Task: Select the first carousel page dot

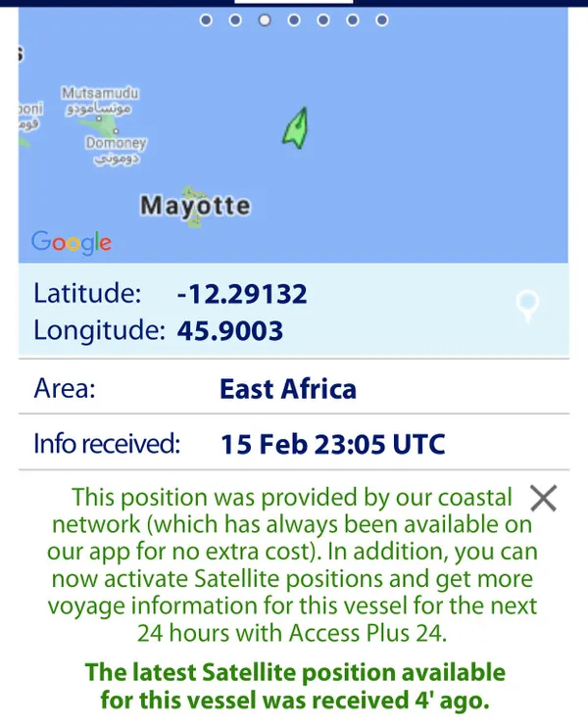Action: click(x=206, y=21)
